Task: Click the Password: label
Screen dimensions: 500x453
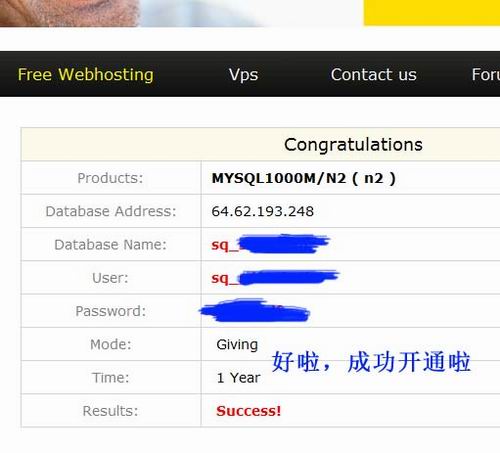Action: click(x=111, y=311)
